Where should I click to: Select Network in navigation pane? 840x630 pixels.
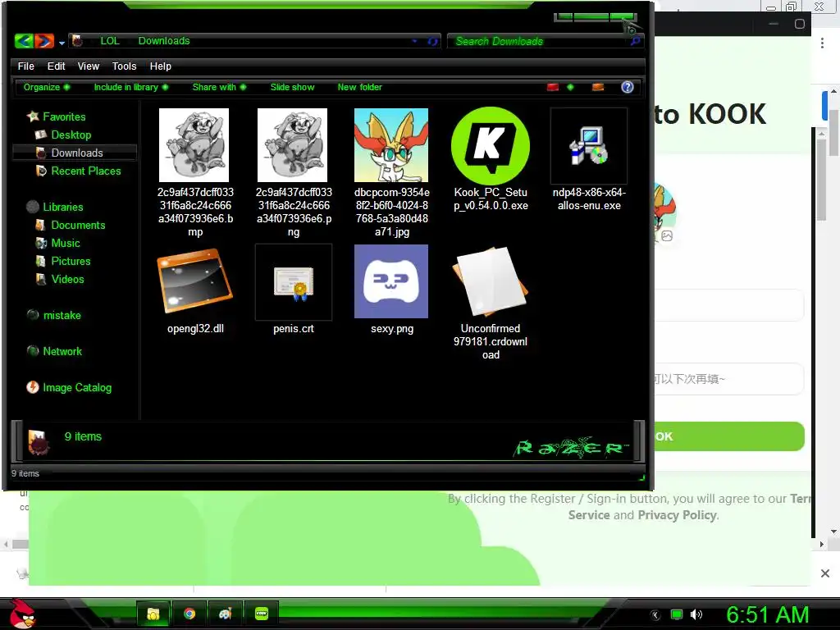[x=62, y=351]
